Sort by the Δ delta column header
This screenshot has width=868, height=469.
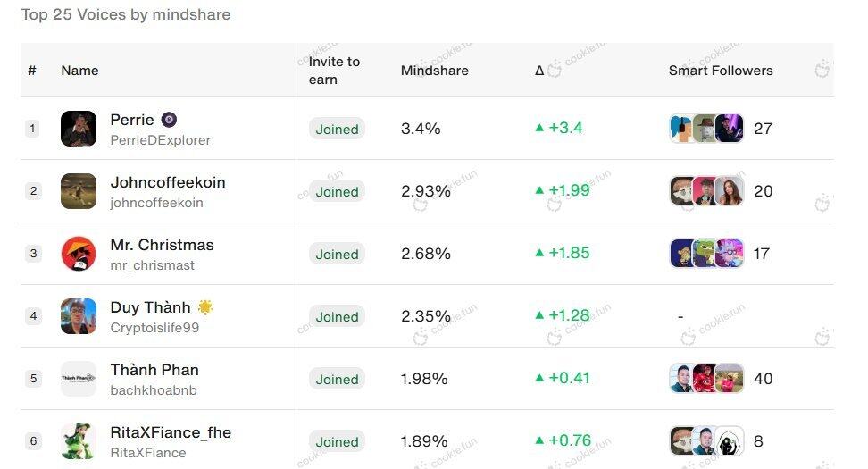point(539,71)
